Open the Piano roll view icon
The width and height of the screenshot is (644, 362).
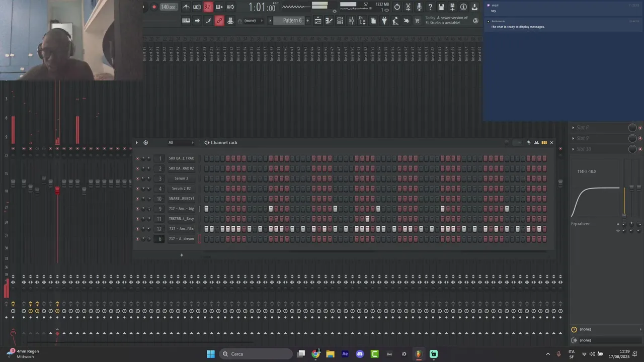pyautogui.click(x=329, y=21)
